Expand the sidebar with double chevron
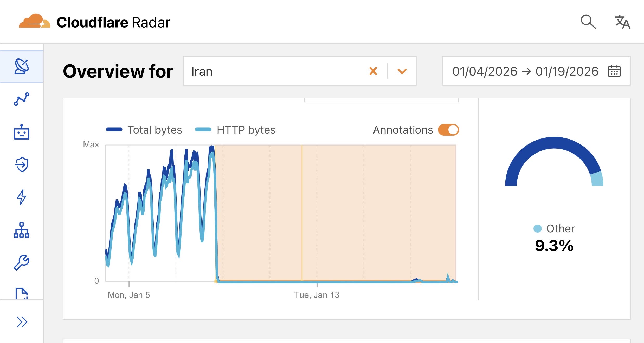Screen dimensions: 644x343 point(22,322)
